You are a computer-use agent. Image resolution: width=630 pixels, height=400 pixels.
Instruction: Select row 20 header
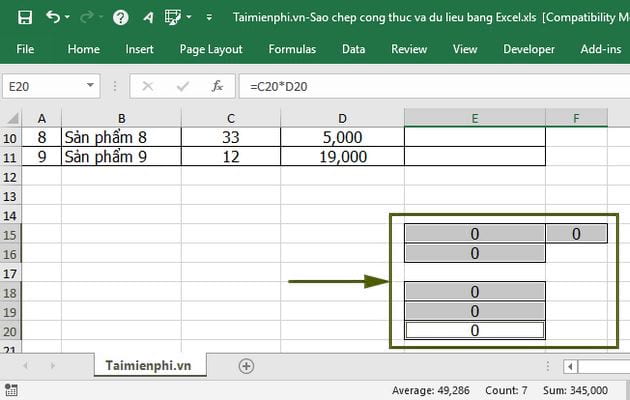tap(10, 332)
